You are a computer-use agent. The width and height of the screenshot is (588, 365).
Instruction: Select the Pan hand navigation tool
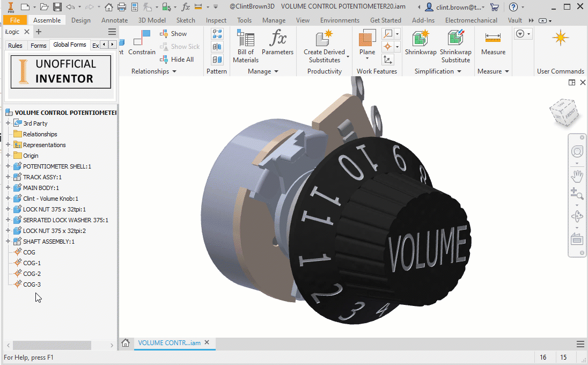577,175
